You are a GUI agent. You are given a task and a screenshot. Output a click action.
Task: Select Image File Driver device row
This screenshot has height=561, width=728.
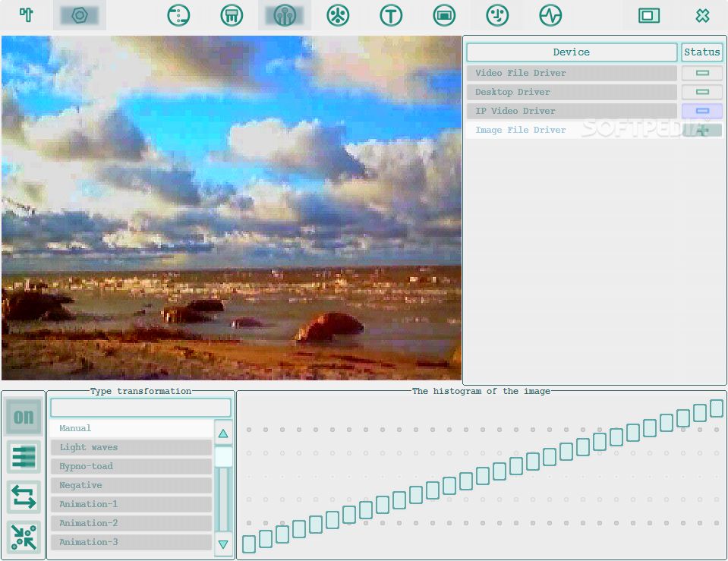572,130
